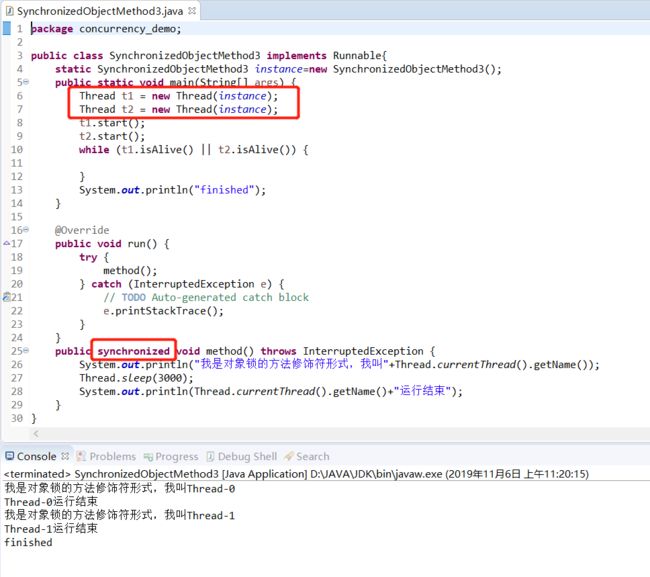Click the '@Override' annotation on line 16

[x=82, y=230]
